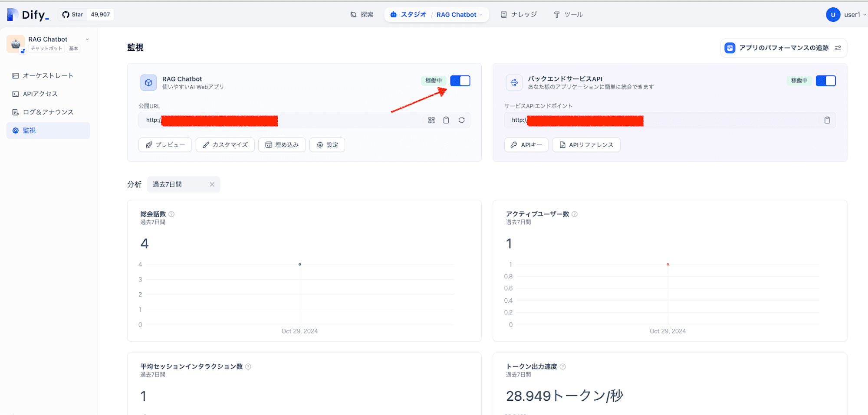Click help icon next to 平均セッションインタラクション数
Viewport: 868px width, 415px height.
click(248, 367)
